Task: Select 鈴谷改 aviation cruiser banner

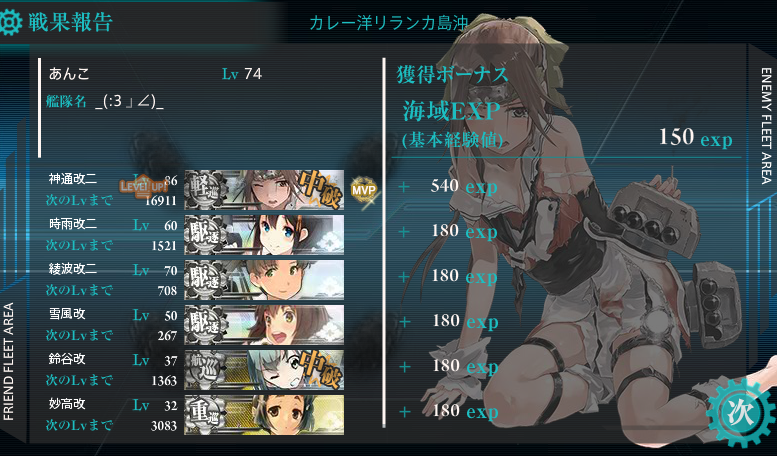Action: pyautogui.click(x=264, y=370)
